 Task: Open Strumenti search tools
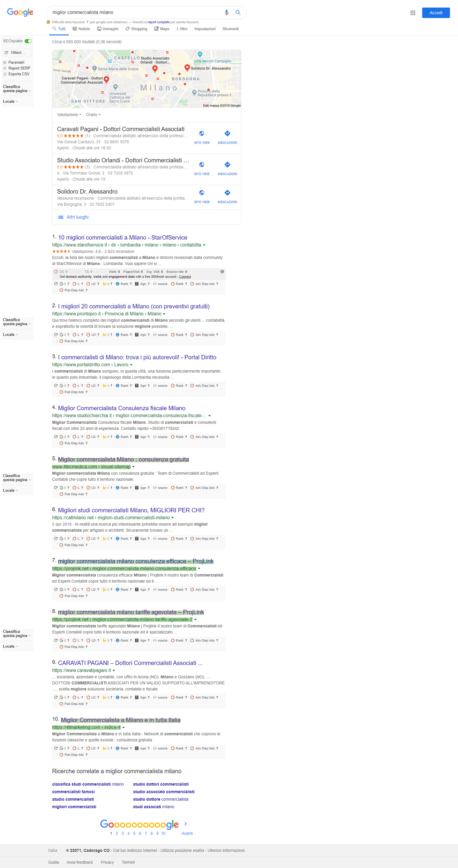tap(231, 29)
